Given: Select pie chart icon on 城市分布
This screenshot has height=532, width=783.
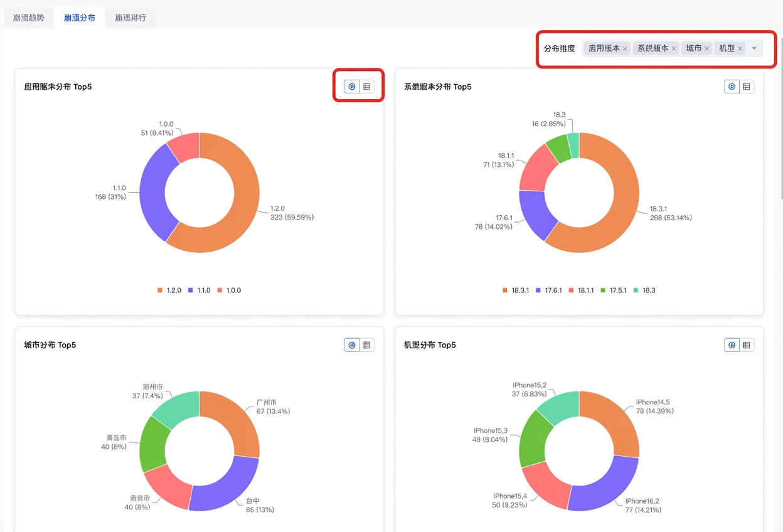Looking at the screenshot, I should pos(352,345).
